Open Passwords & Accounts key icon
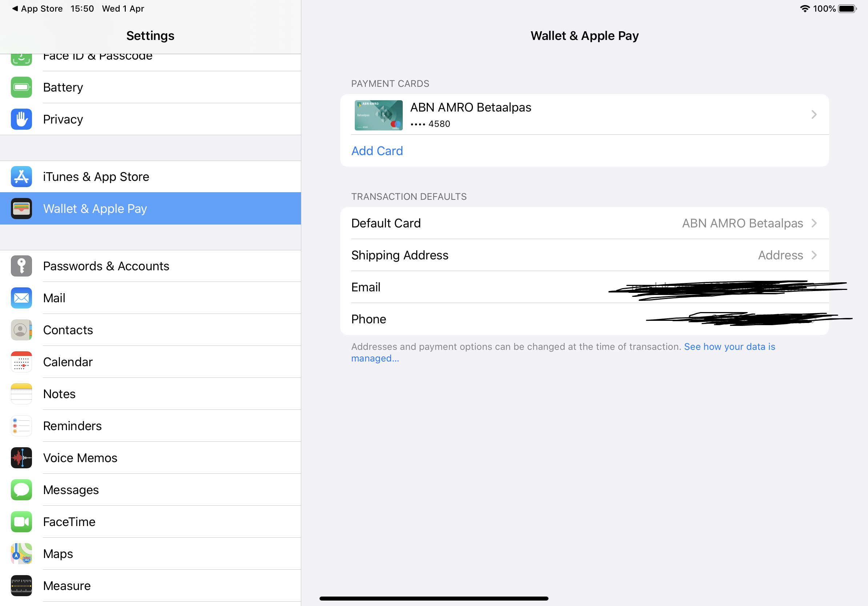Image resolution: width=868 pixels, height=606 pixels. [21, 266]
